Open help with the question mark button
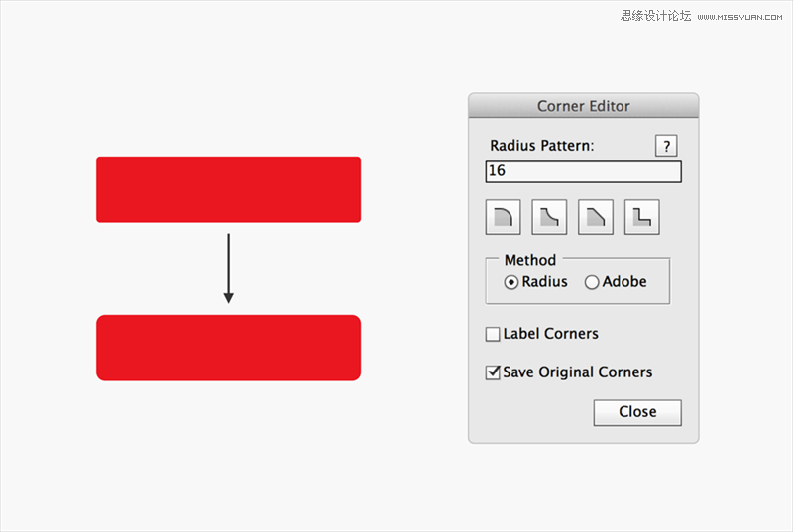793x532 pixels. pos(666,146)
